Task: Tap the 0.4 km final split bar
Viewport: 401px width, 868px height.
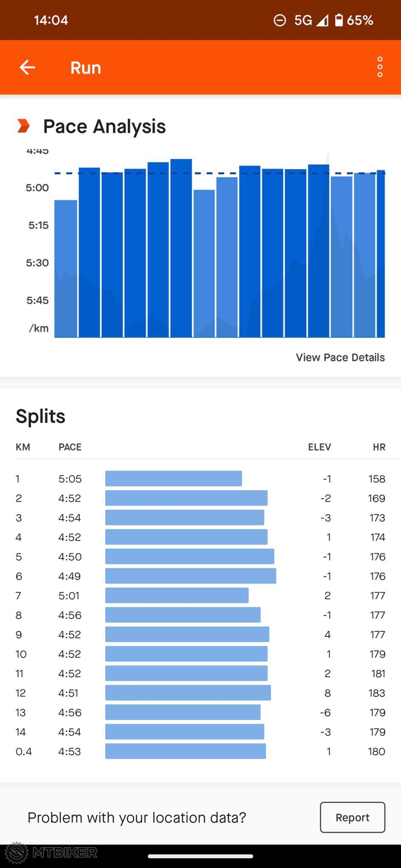Action: [185, 751]
